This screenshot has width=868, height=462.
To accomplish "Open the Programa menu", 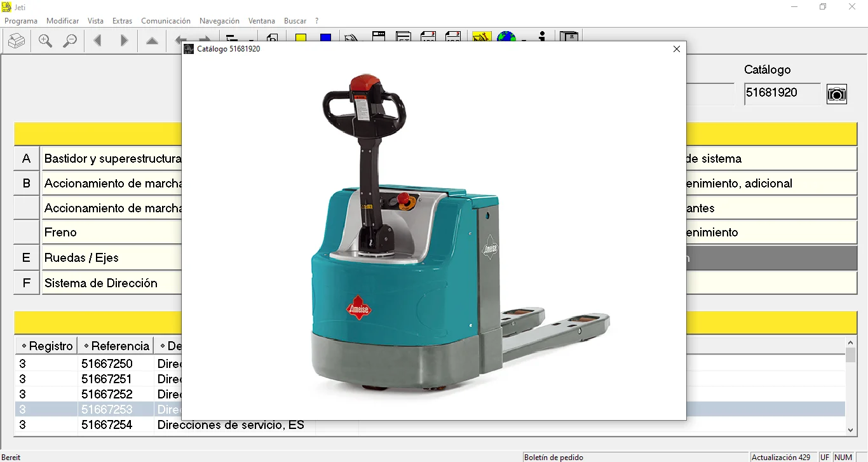I will coord(21,20).
